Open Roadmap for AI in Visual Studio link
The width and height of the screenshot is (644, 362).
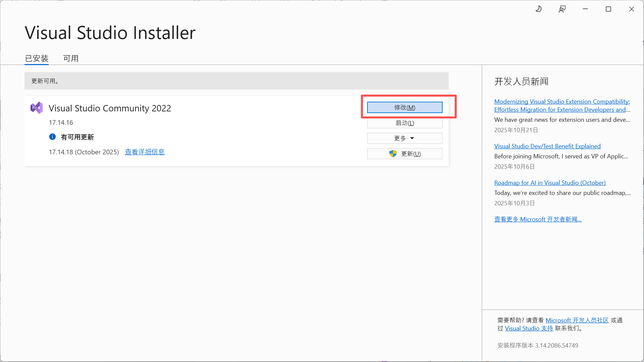pyautogui.click(x=550, y=183)
